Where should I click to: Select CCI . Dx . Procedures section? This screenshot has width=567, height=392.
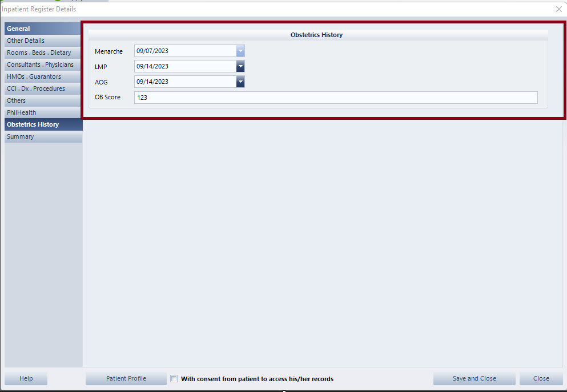[43, 88]
